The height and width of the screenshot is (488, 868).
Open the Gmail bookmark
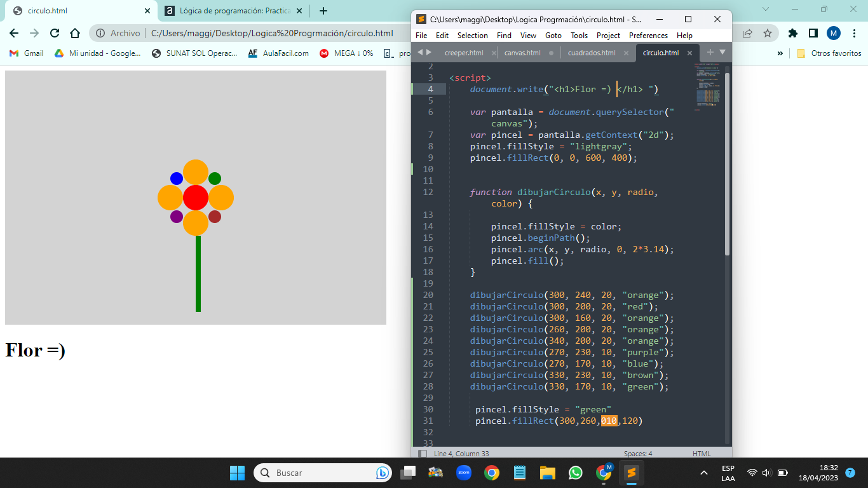coord(27,53)
